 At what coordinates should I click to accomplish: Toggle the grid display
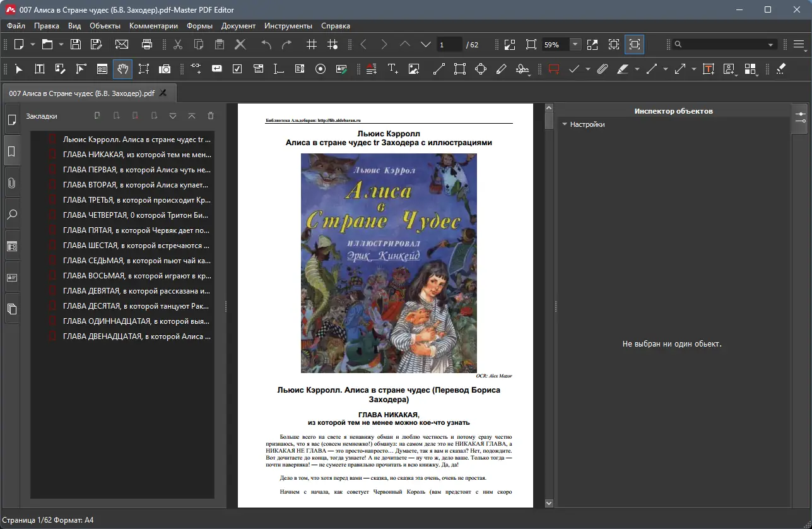311,44
